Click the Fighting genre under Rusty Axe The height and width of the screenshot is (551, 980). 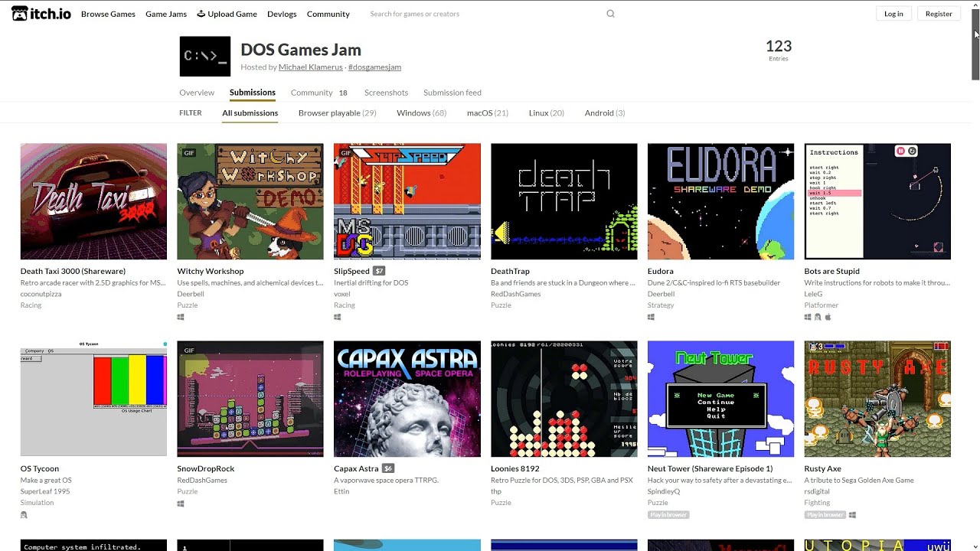click(x=817, y=503)
